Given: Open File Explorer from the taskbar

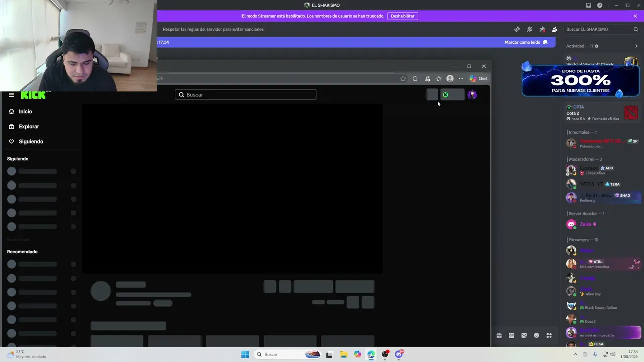Looking at the screenshot, I should coord(343,354).
